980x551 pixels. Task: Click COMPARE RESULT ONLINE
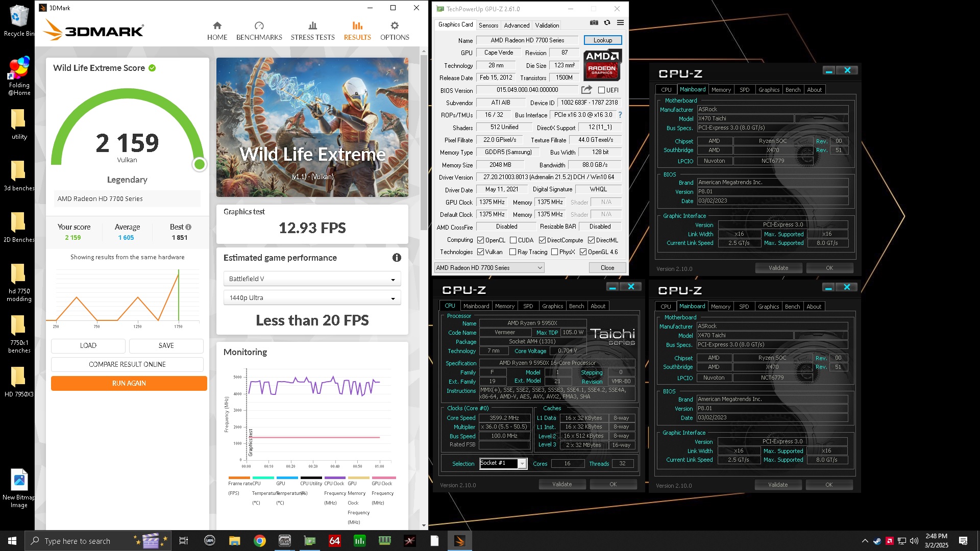pos(127,365)
